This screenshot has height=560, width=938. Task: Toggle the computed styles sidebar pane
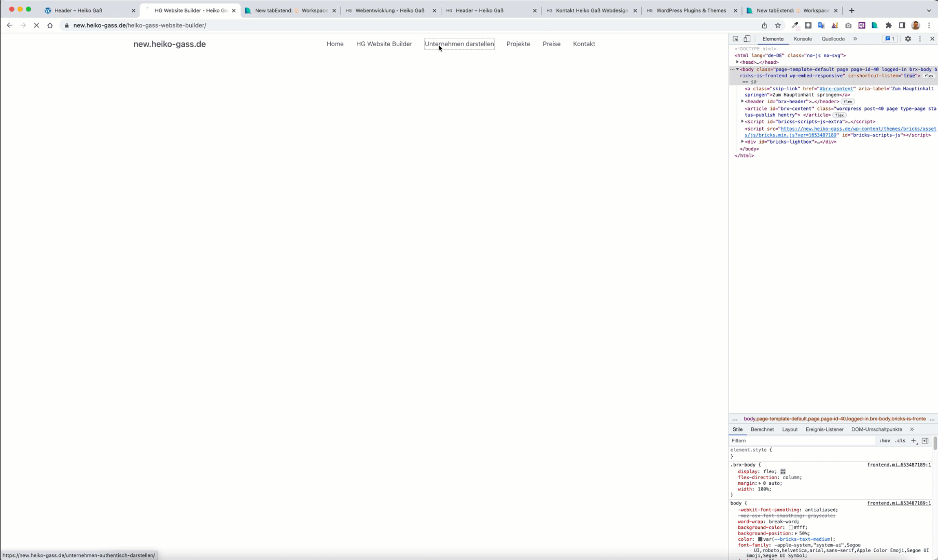925,441
